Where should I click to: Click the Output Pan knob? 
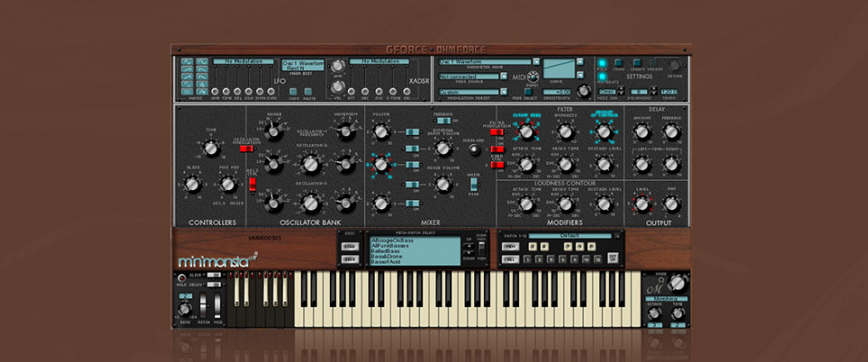[x=671, y=205]
